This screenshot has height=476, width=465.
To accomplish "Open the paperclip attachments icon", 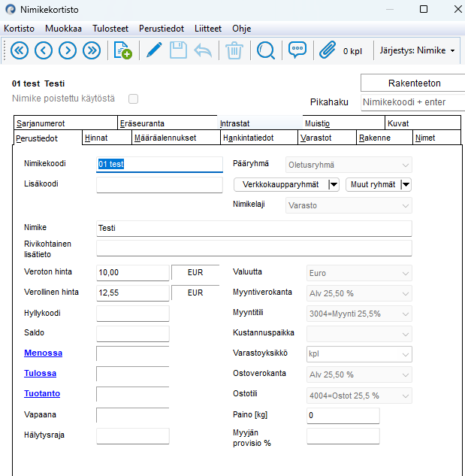I will click(x=327, y=50).
